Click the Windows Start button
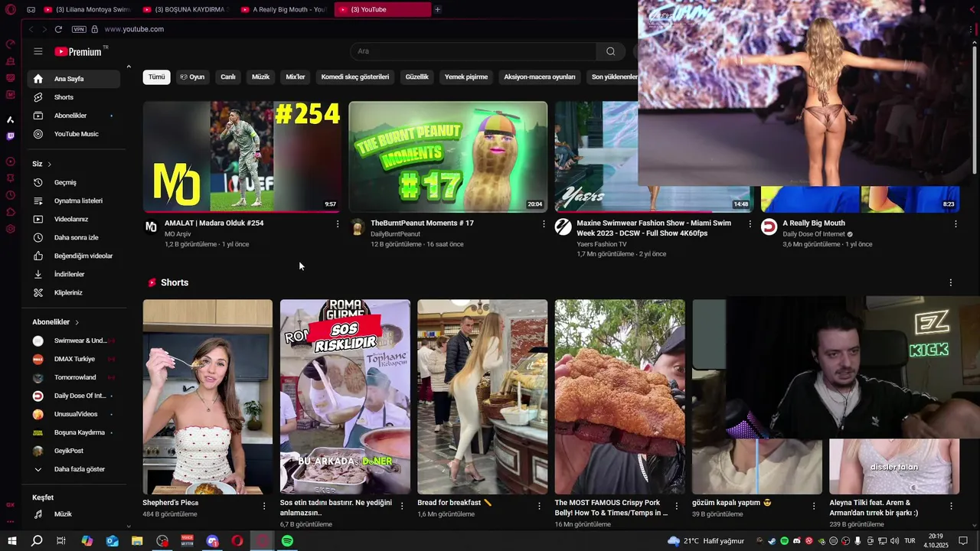980x551 pixels. (x=12, y=541)
